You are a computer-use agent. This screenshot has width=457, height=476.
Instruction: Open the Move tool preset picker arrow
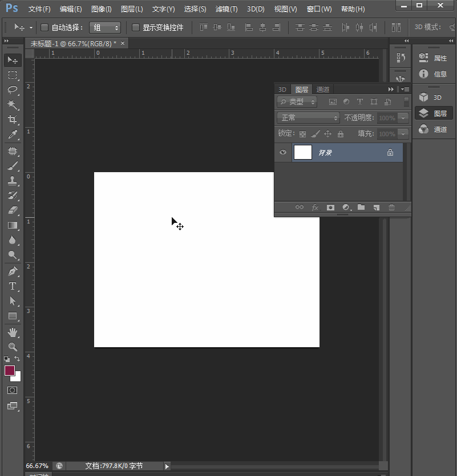[x=31, y=27]
